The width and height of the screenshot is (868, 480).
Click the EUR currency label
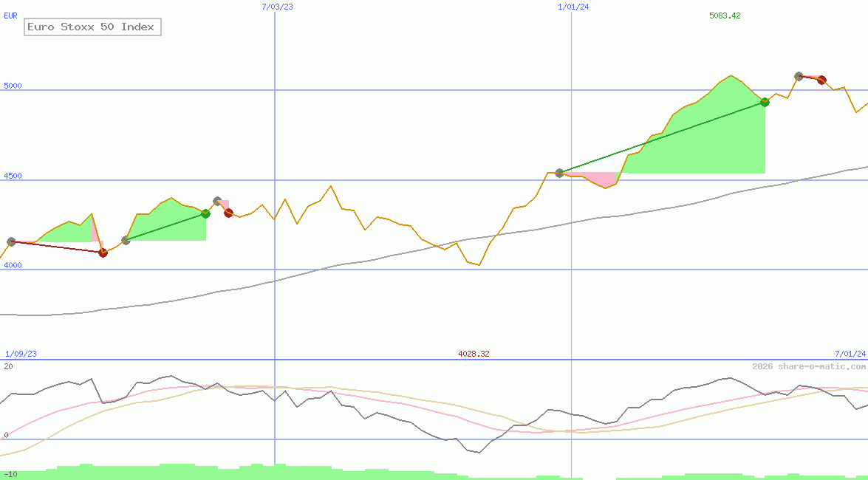(x=10, y=15)
